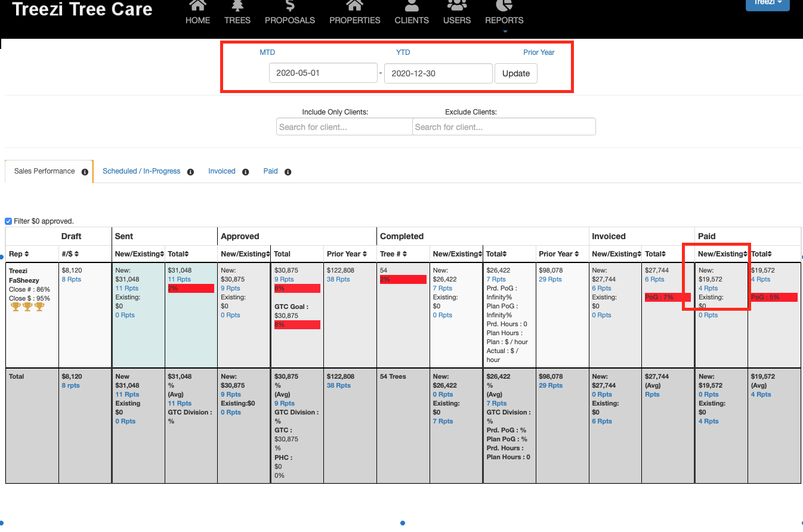
Task: Open Users via the group icon
Action: click(x=457, y=6)
